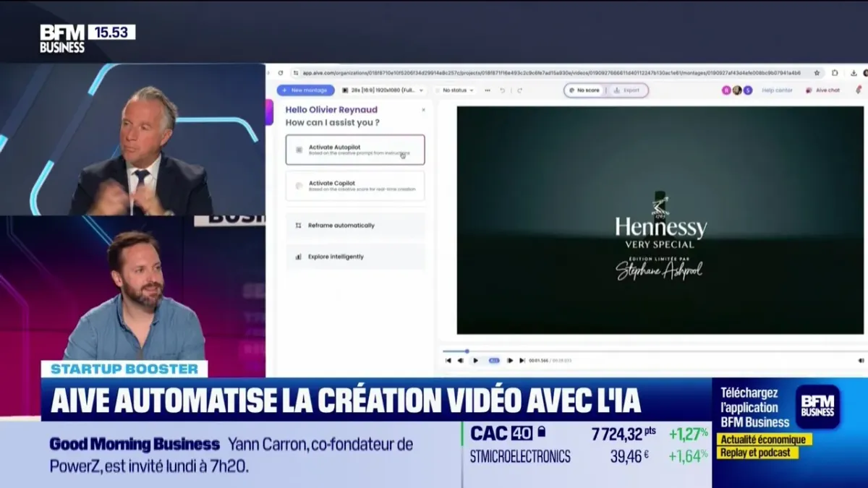Image resolution: width=868 pixels, height=488 pixels.
Task: Open browser downloads icon
Action: [854, 73]
